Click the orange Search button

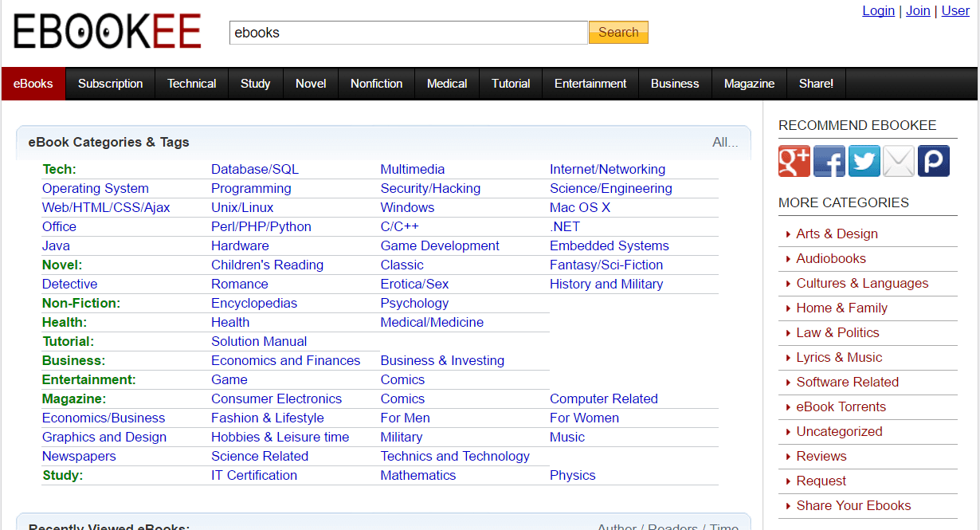pos(618,33)
